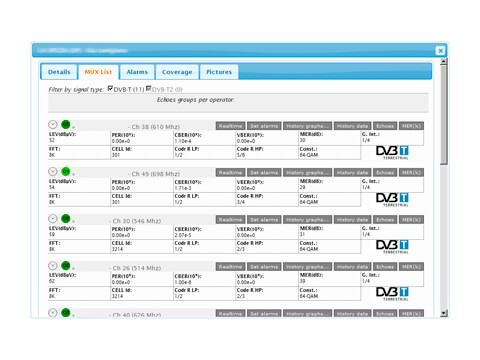This screenshot has width=480, height=360.
Task: Toggle the DVB-T2 (0) filter checkbox
Action: [149, 89]
